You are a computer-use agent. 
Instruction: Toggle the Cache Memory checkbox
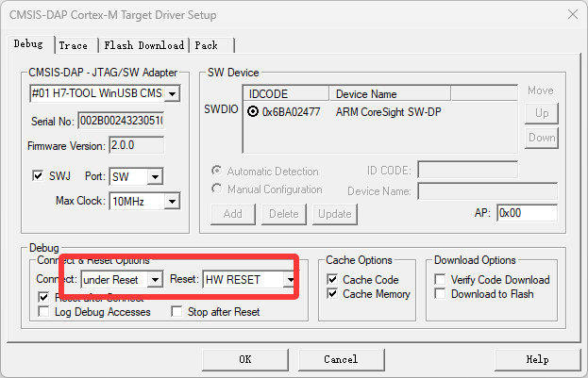point(333,294)
